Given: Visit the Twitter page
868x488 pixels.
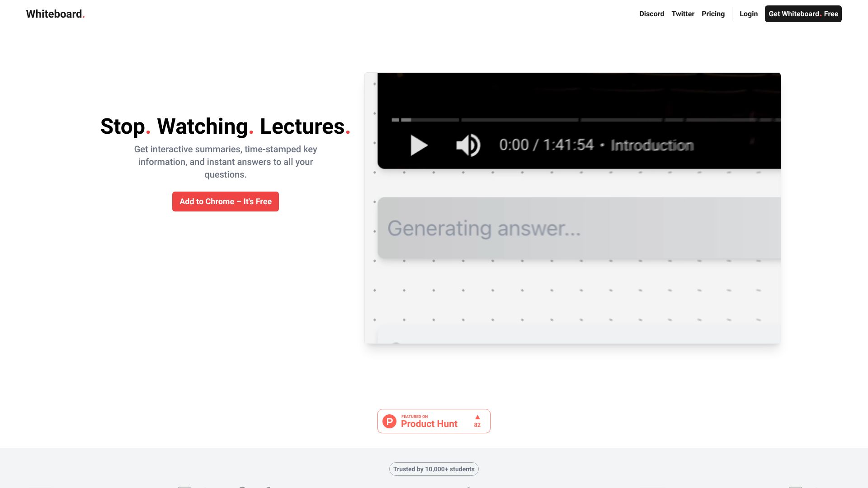Looking at the screenshot, I should click(x=683, y=14).
